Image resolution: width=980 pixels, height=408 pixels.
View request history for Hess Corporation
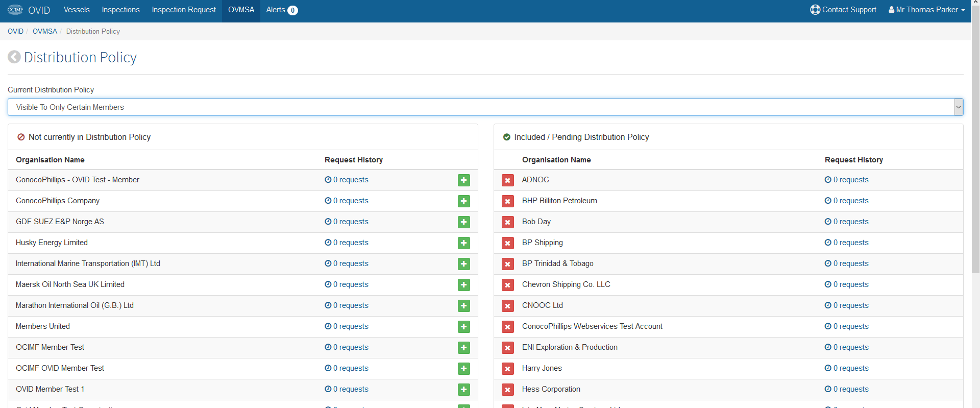click(x=846, y=389)
